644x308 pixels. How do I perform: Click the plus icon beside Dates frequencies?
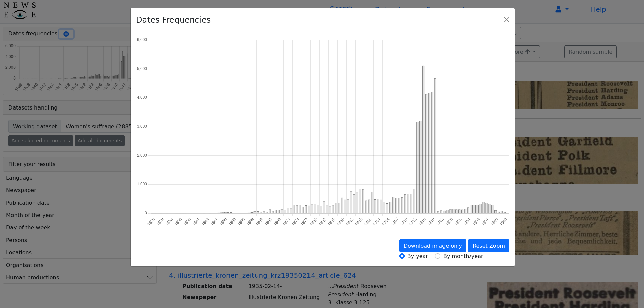click(x=66, y=34)
